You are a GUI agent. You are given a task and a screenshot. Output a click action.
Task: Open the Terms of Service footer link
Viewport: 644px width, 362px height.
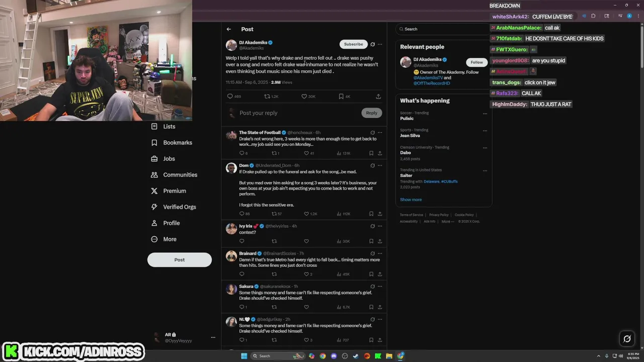point(412,215)
